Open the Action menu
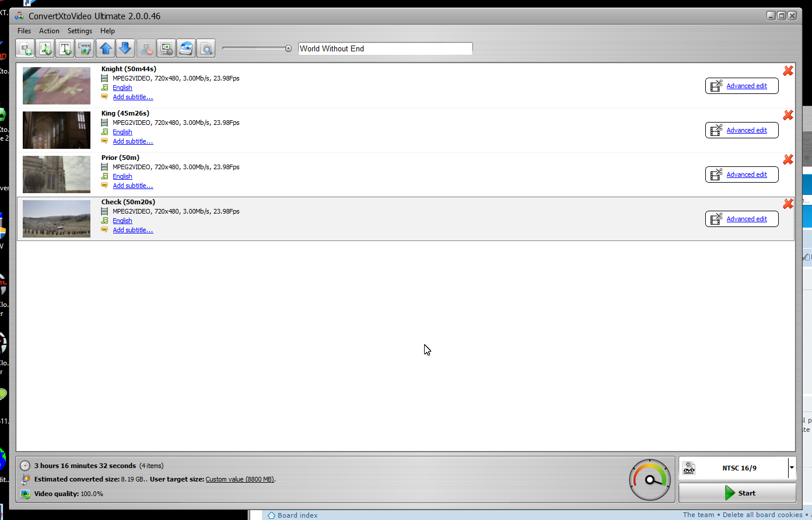The height and width of the screenshot is (520, 812). [x=49, y=31]
